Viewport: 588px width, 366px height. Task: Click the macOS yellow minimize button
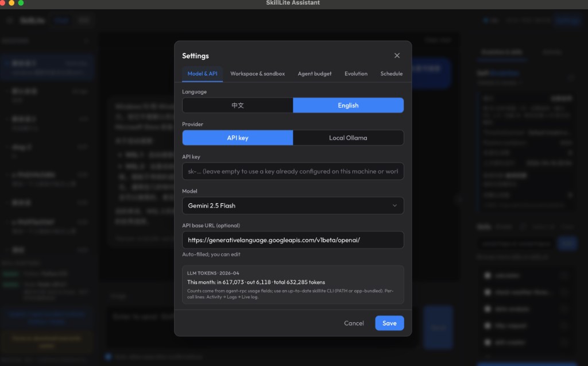11,3
